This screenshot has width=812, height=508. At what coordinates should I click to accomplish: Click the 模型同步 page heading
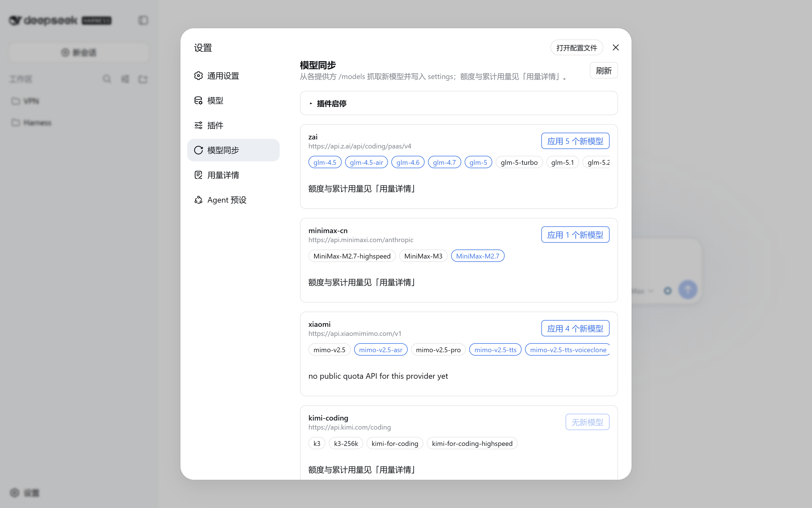tap(318, 65)
